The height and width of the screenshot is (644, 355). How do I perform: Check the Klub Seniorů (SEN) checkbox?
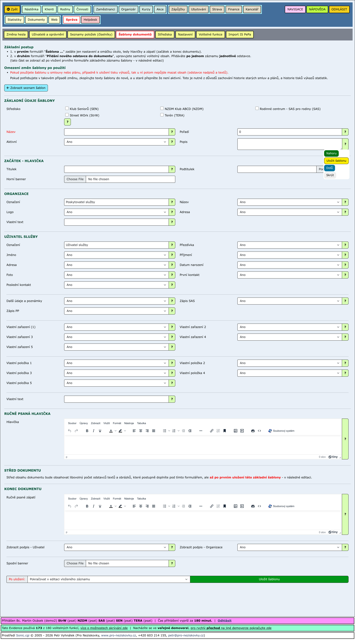(x=67, y=108)
